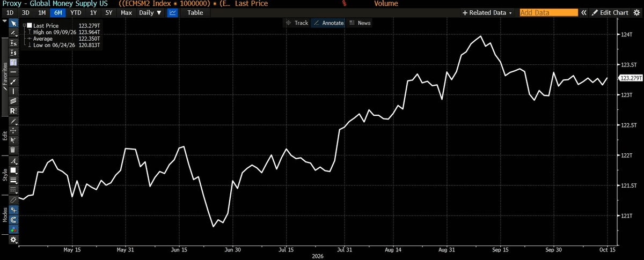Switch to Table view

tap(195, 12)
